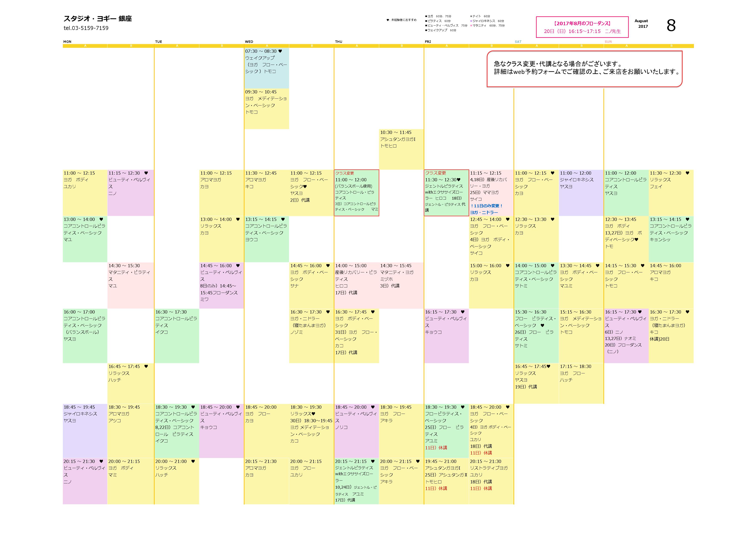This screenshot has height=534, width=756.
Task: Click the blue ！11日のみ変更！ note
Action: [486, 206]
